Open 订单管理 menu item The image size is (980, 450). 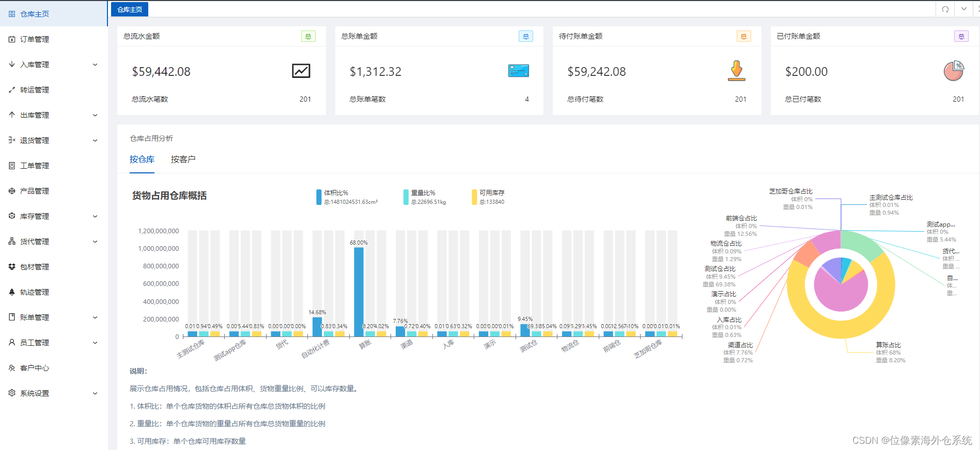[54, 39]
